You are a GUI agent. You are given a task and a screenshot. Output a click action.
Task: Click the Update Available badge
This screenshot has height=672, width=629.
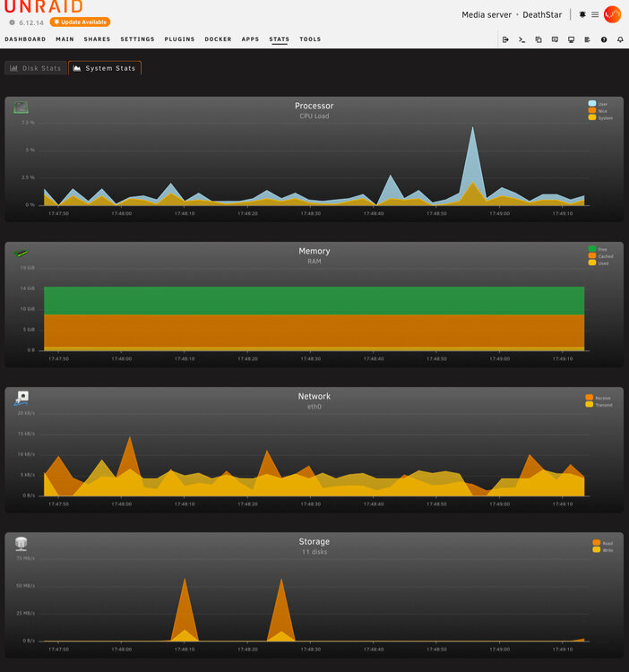click(80, 22)
